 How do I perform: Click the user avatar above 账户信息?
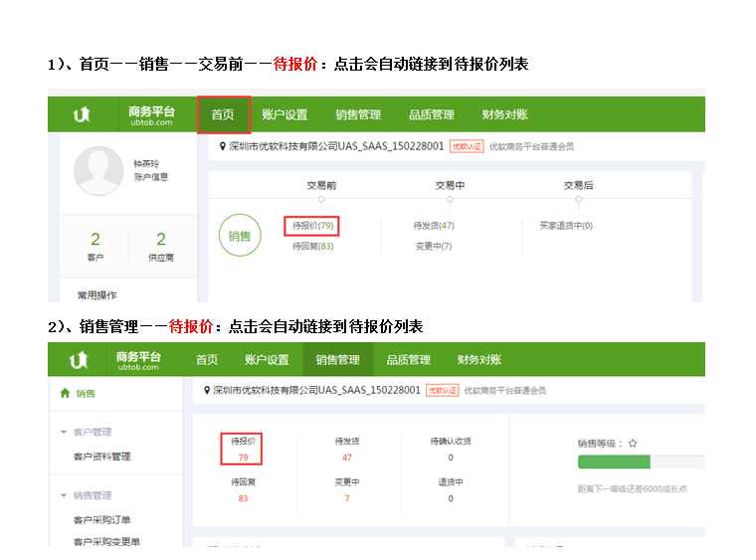tap(98, 169)
